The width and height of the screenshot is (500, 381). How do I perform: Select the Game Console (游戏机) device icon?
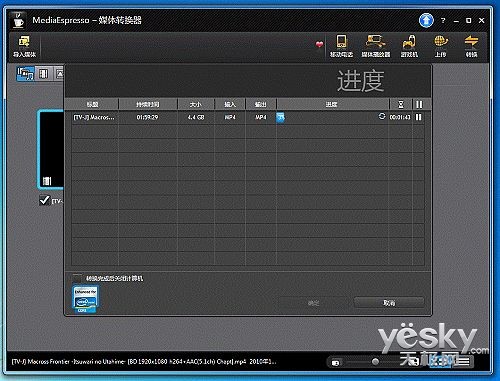[x=409, y=46]
